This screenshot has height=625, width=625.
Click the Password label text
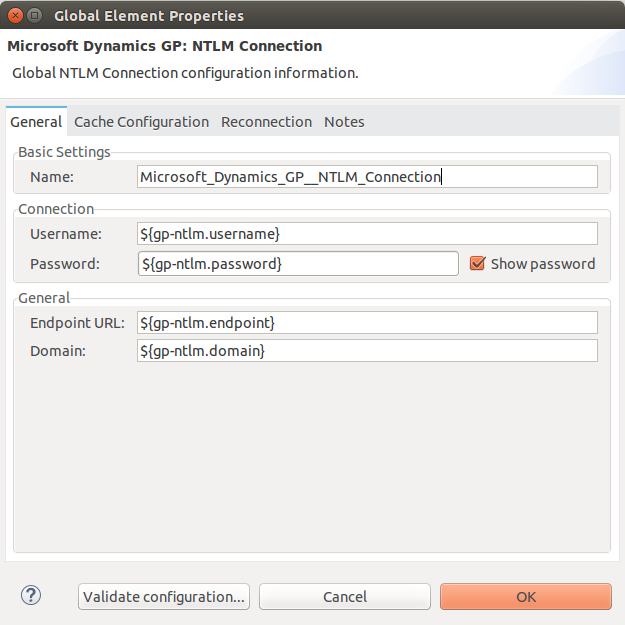pos(65,264)
